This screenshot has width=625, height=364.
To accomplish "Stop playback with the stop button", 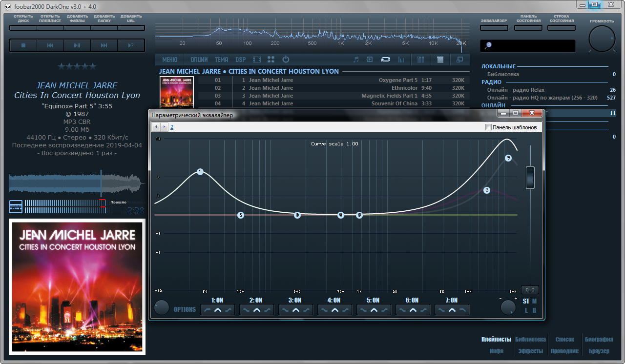I will click(x=23, y=45).
